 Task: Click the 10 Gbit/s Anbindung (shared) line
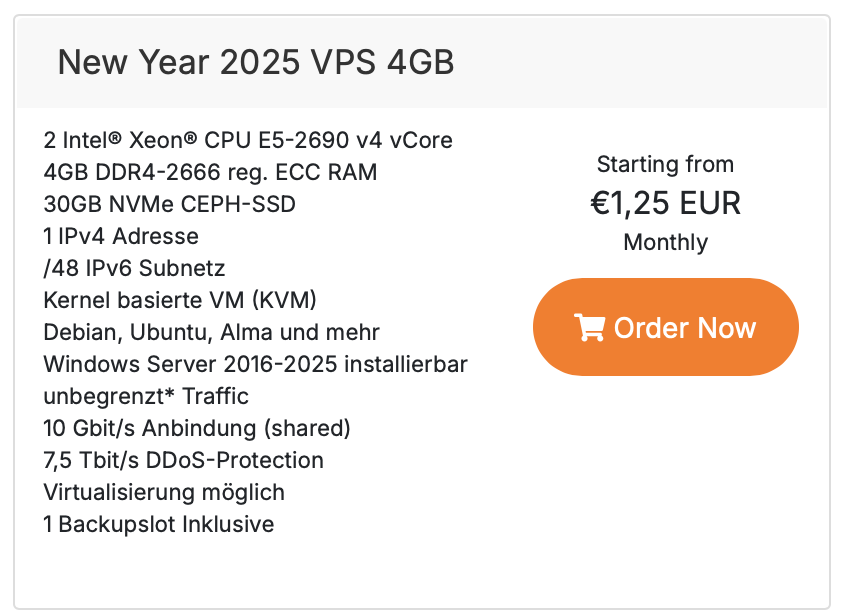tap(197, 428)
